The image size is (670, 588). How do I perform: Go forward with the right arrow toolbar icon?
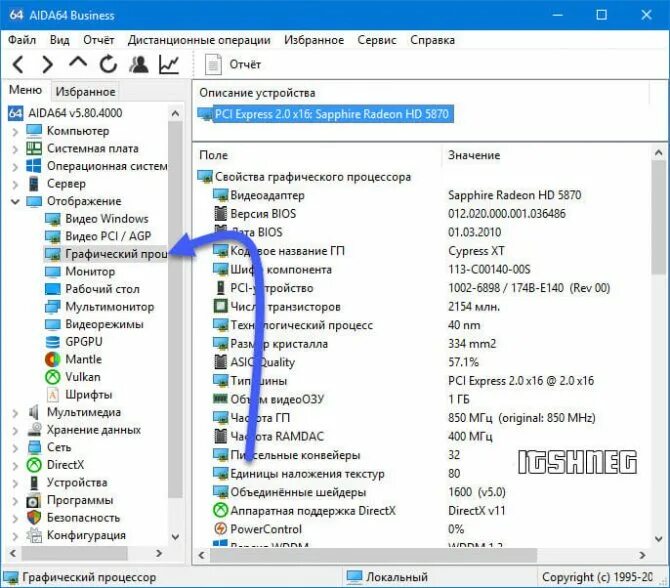tap(47, 65)
